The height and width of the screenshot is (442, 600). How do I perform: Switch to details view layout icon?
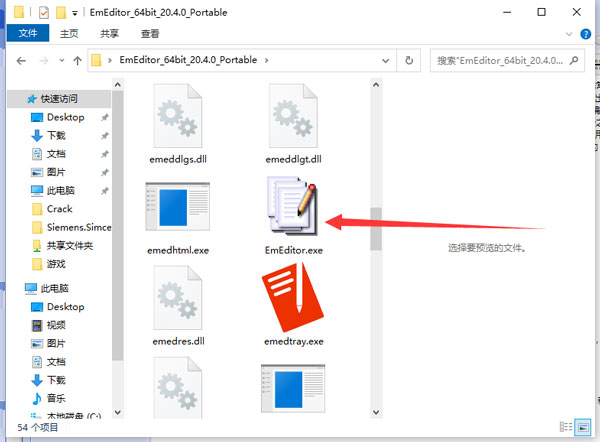[566, 427]
